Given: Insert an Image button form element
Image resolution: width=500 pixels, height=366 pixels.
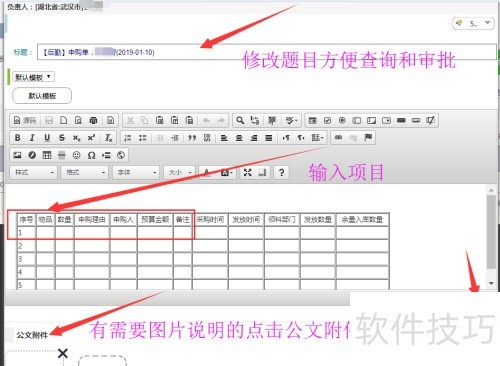Looking at the screenshot, I should coord(416,120).
